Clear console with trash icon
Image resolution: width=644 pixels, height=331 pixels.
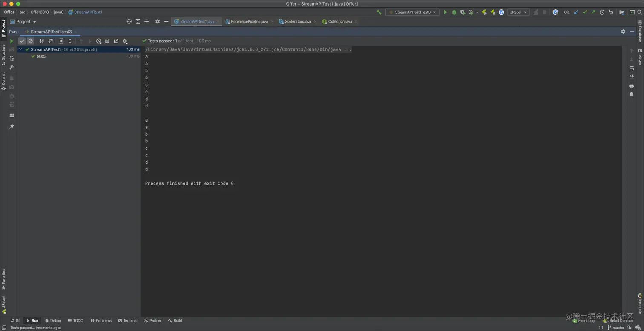click(632, 94)
